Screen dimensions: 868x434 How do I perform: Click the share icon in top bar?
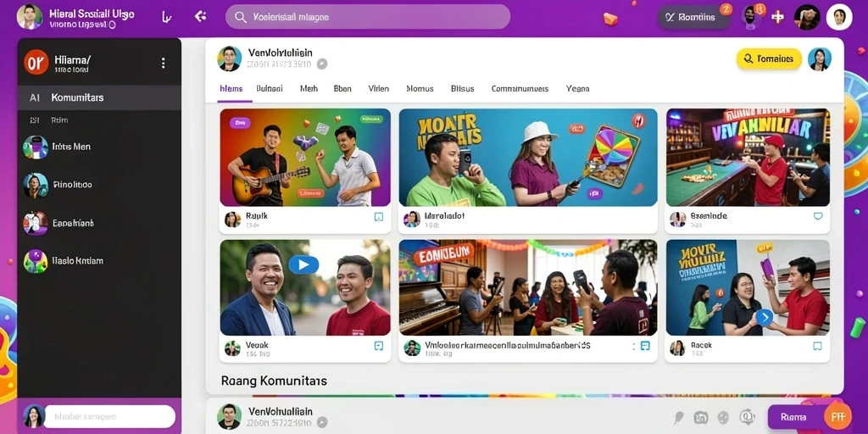click(200, 17)
